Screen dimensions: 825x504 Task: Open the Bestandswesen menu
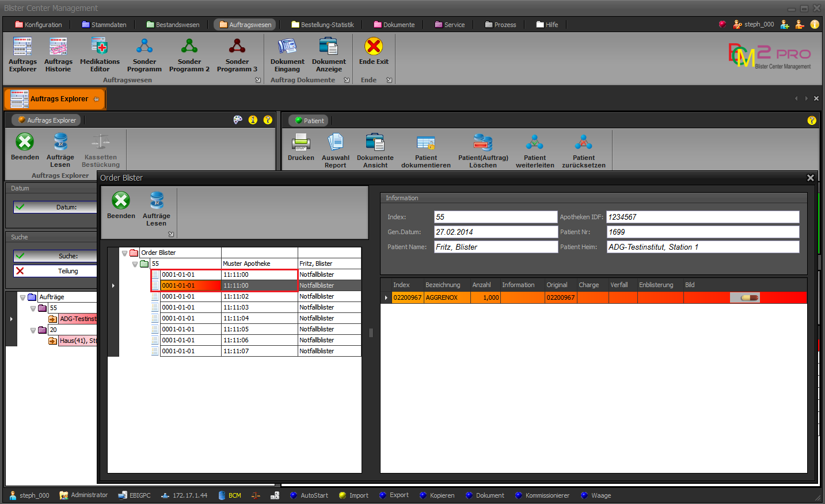[173, 25]
